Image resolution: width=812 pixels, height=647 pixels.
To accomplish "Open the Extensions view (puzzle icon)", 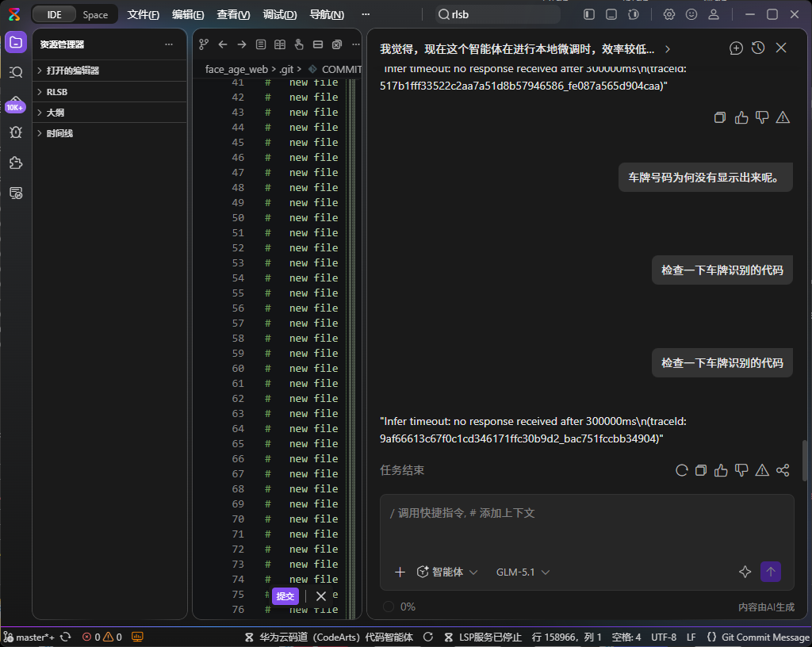I will [x=16, y=163].
